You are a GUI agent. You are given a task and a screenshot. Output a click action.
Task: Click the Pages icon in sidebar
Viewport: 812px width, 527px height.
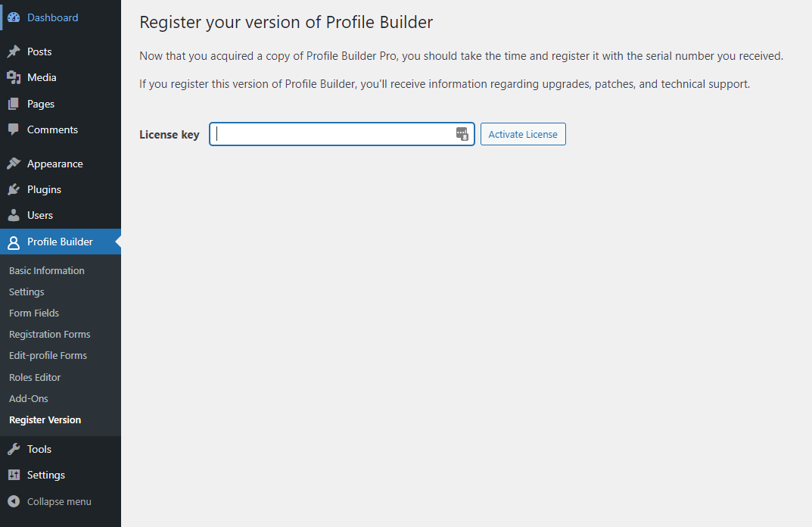(14, 104)
